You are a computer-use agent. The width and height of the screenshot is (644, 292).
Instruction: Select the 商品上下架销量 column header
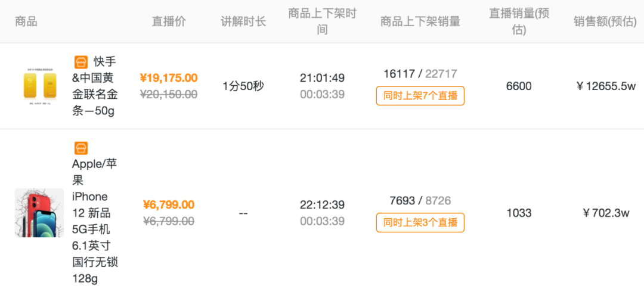click(420, 21)
